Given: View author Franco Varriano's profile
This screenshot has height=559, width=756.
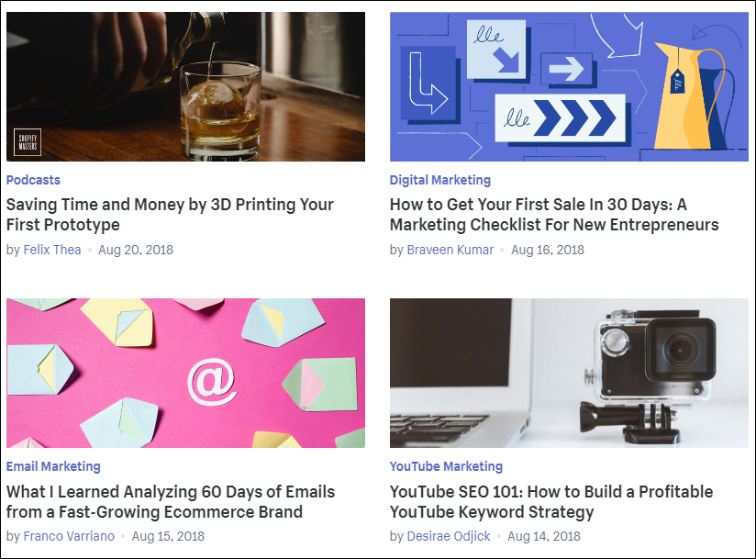Looking at the screenshot, I should pyautogui.click(x=69, y=536).
